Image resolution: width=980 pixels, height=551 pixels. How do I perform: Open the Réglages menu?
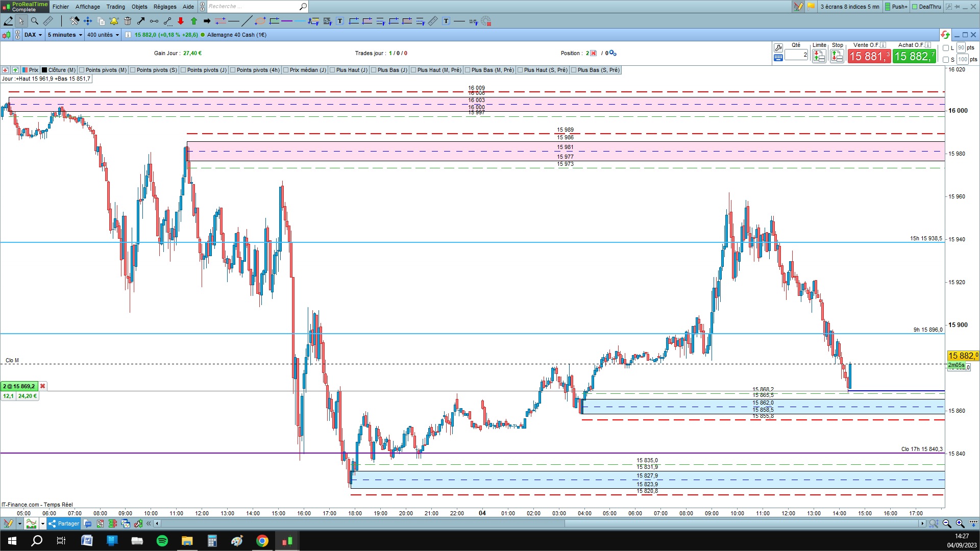point(165,7)
